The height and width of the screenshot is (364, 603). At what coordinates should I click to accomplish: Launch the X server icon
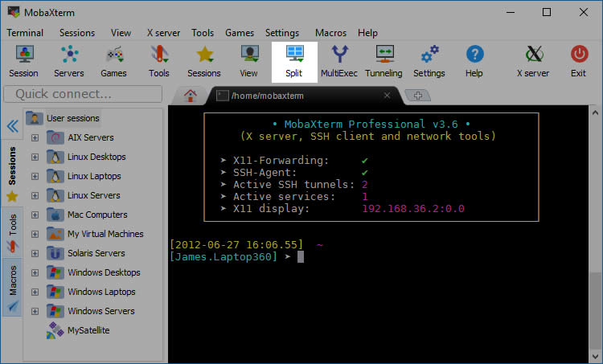pyautogui.click(x=531, y=60)
